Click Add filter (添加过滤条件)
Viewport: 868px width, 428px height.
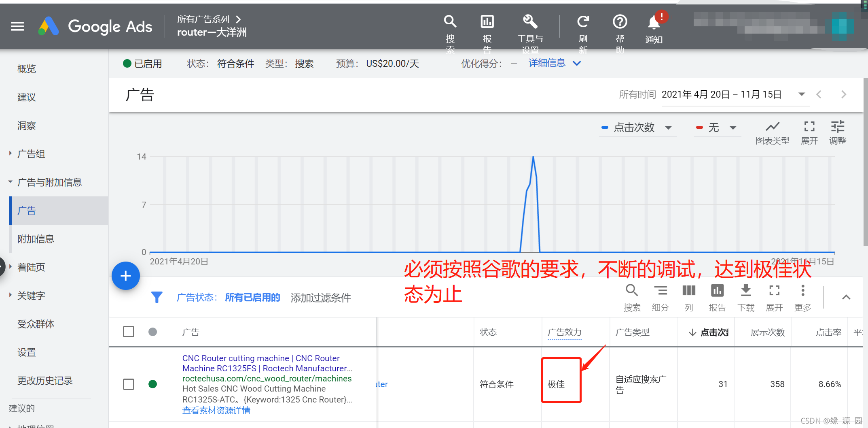click(321, 298)
